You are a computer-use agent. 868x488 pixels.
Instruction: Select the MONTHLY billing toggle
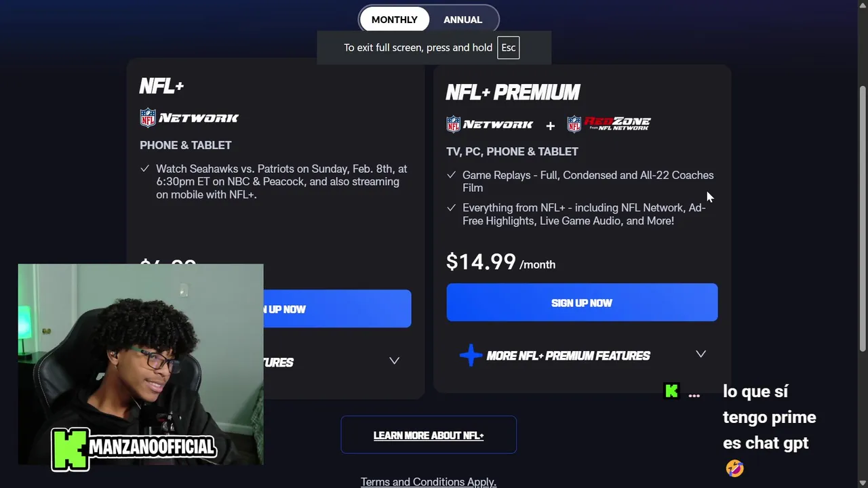(x=394, y=20)
